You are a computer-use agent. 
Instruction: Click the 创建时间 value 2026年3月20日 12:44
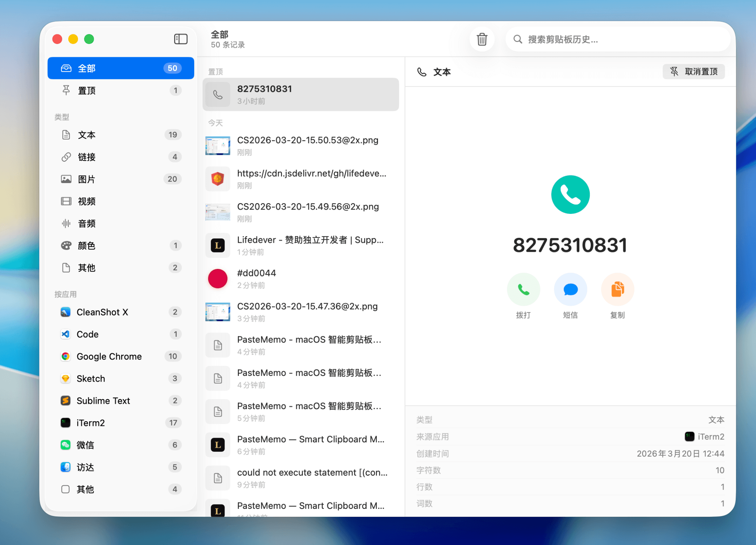click(x=680, y=453)
